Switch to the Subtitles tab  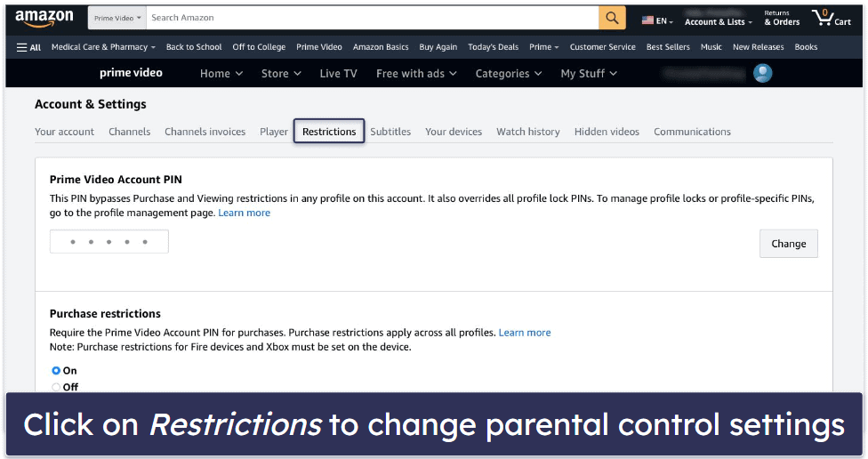pos(390,132)
